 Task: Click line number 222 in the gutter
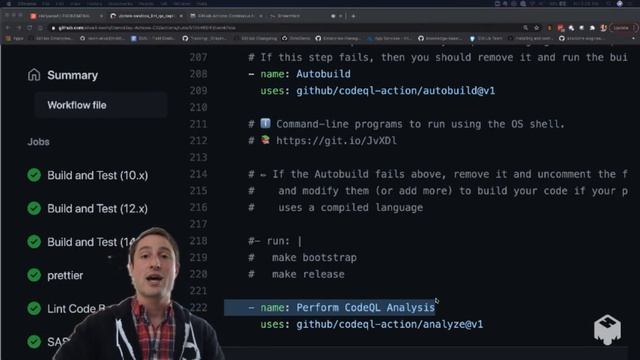198,307
